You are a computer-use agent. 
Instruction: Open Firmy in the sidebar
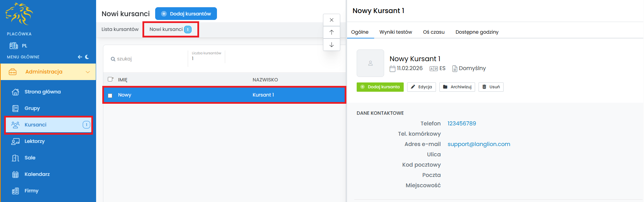click(31, 191)
